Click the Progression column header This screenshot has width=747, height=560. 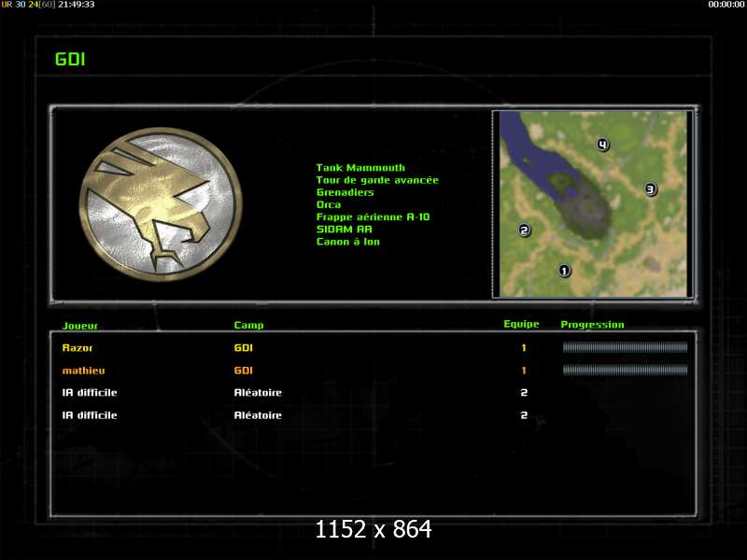[x=592, y=324]
